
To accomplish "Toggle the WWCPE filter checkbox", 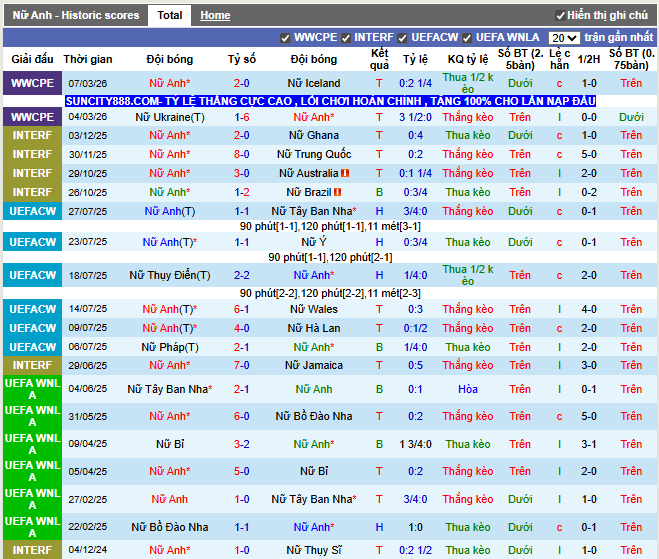I will [x=287, y=38].
